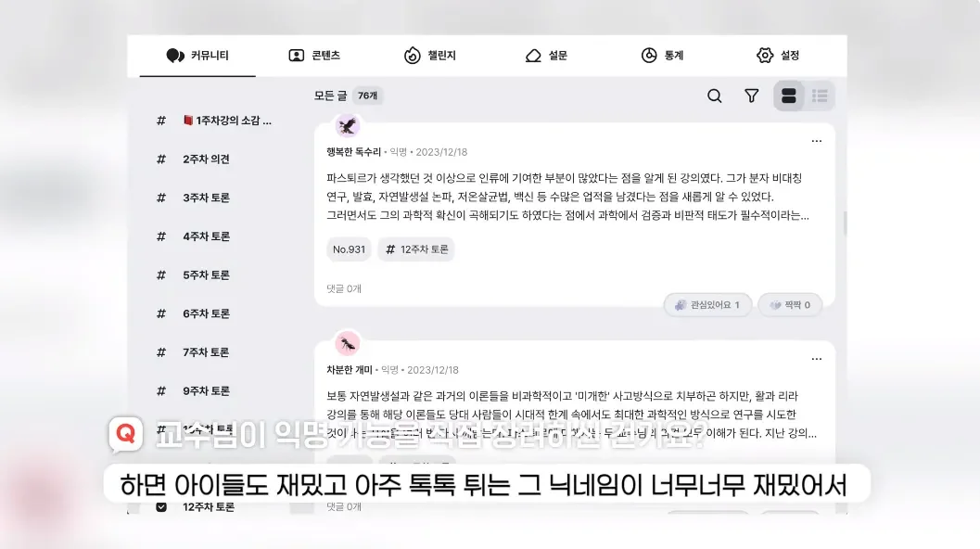The width and height of the screenshot is (980, 549).
Task: Open the 커뮤니티 tab
Action: (x=197, y=56)
